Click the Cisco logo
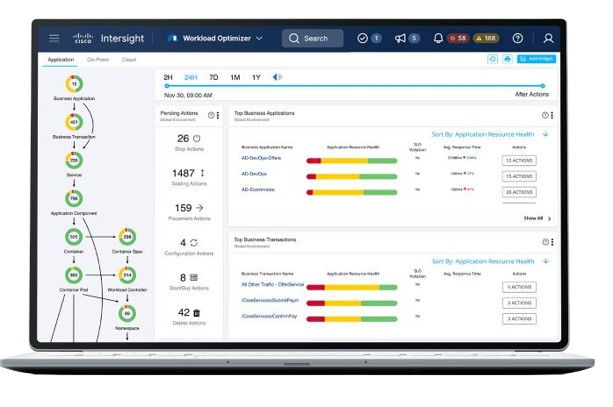Screen dimensions: 613x407 point(83,38)
